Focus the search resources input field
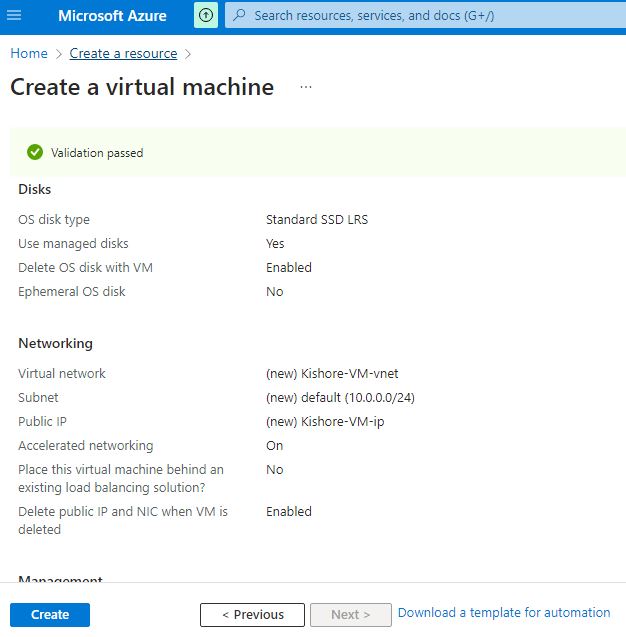The height and width of the screenshot is (637, 626). (x=420, y=16)
